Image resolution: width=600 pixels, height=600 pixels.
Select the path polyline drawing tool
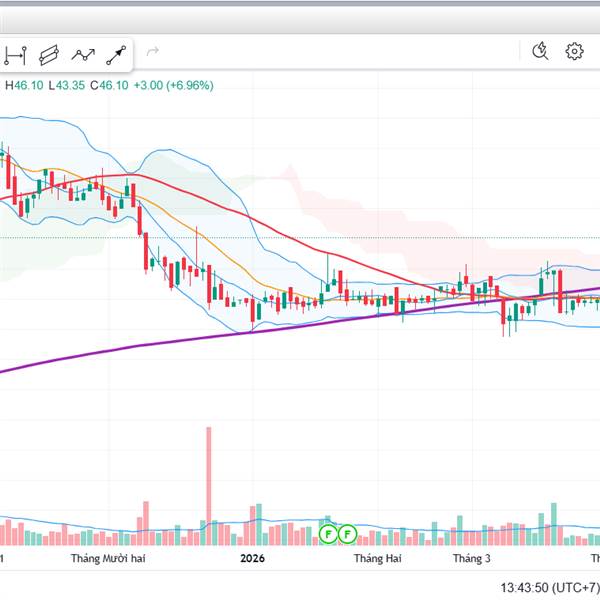pyautogui.click(x=83, y=55)
